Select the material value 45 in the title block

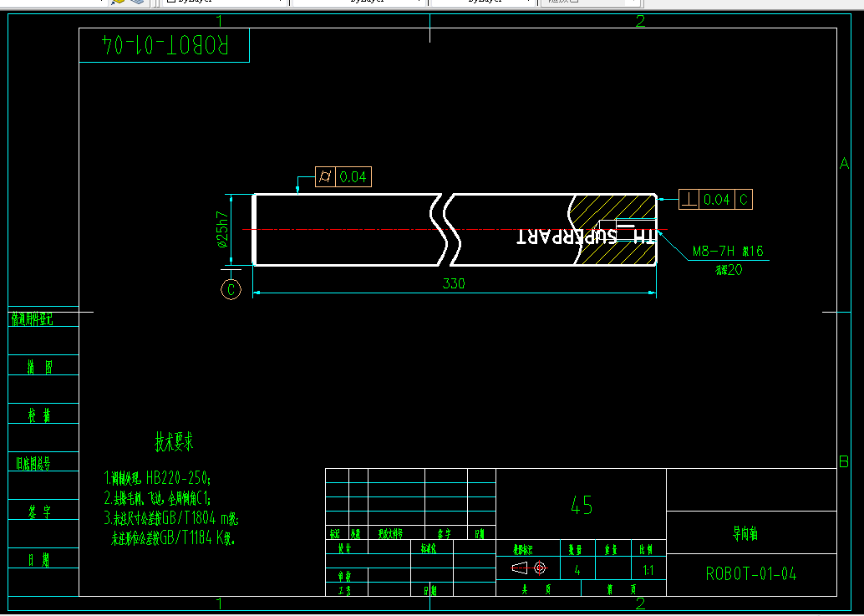(582, 505)
